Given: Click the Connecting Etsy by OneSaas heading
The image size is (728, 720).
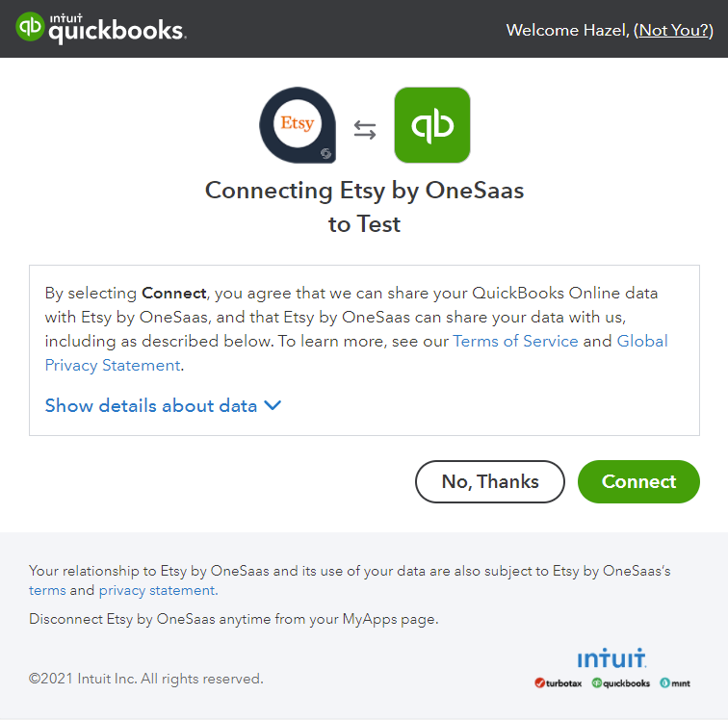Looking at the screenshot, I should (x=364, y=207).
